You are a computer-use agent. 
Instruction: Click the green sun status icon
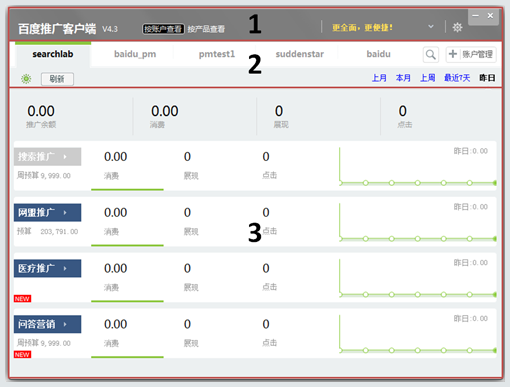[x=26, y=79]
